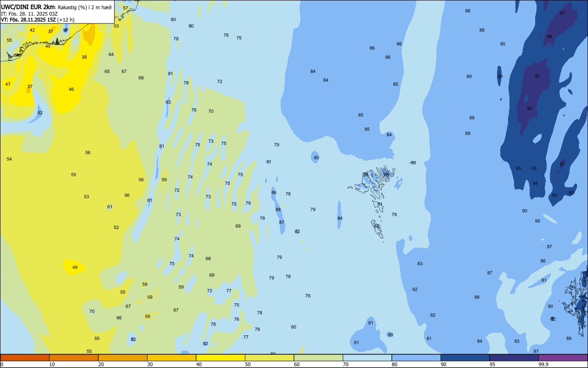Click the orange 10–20 legend swatch
This screenshot has width=588, height=368.
tap(73, 357)
